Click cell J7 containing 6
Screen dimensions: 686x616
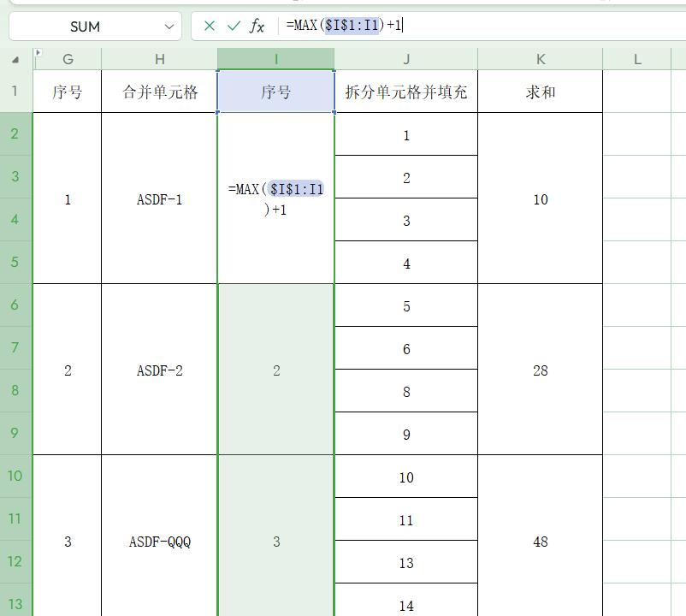click(406, 348)
